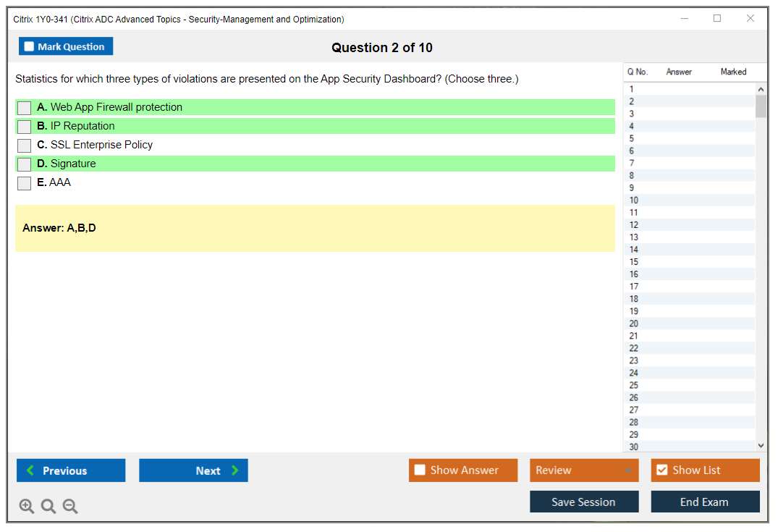Viewport: 778px width, 532px height.
Task: Toggle the Show Answer checkbox
Action: coord(420,470)
